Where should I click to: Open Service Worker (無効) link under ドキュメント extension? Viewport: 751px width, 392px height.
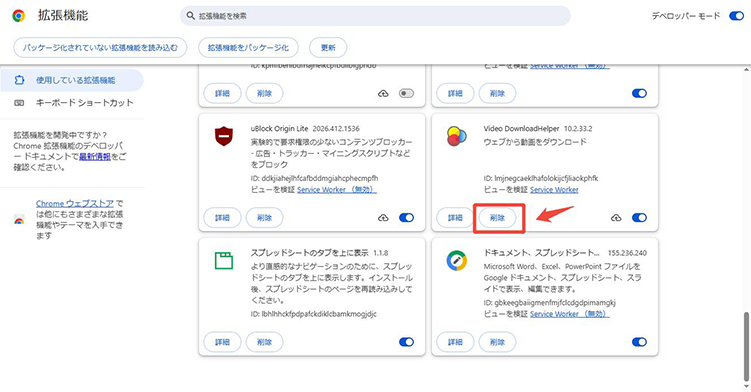point(569,314)
